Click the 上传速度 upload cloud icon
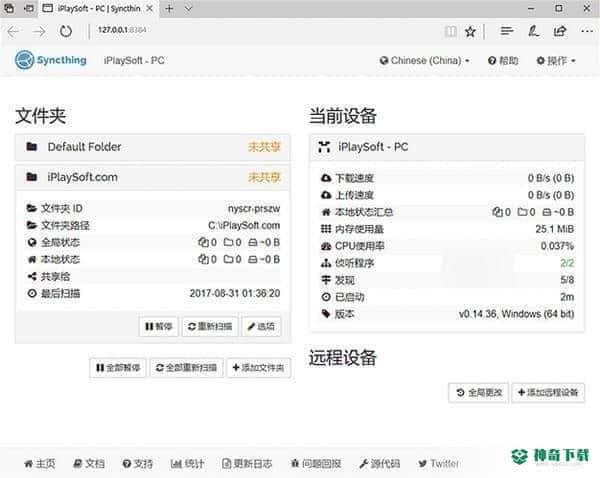600x478 pixels. pyautogui.click(x=326, y=195)
